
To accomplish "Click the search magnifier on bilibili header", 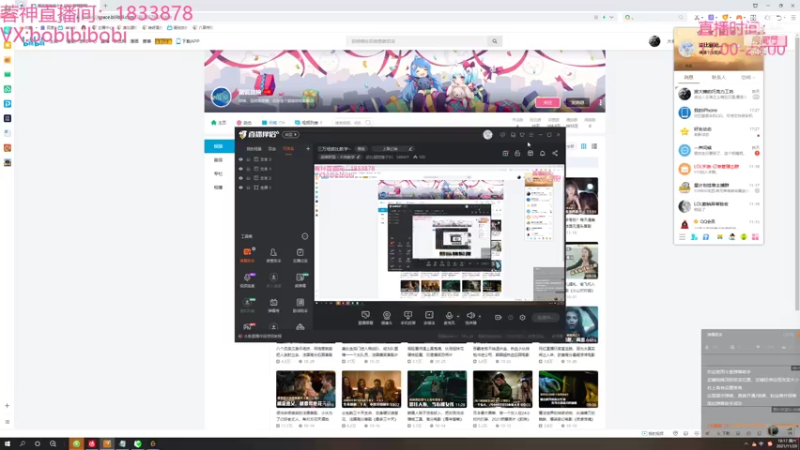I will [x=494, y=41].
